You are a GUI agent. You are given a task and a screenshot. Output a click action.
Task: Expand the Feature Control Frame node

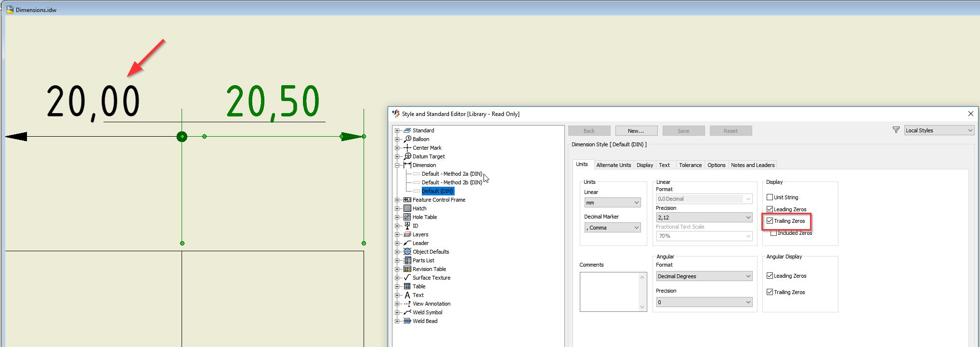397,200
